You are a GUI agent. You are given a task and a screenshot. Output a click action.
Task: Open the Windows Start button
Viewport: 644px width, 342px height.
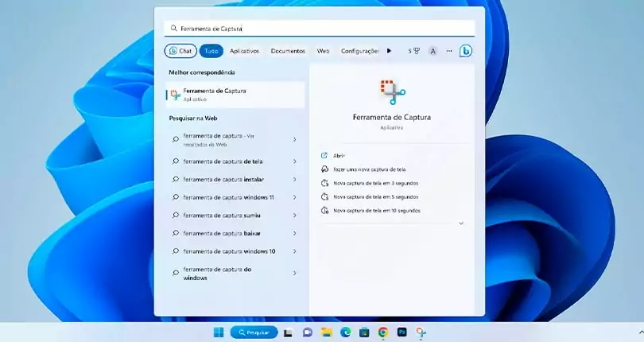click(x=219, y=332)
